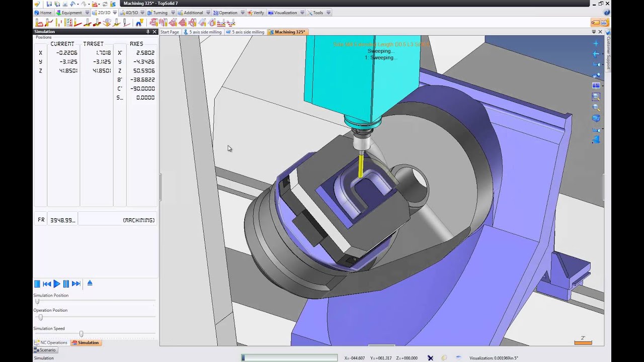Open the Turning menu

coord(157,13)
